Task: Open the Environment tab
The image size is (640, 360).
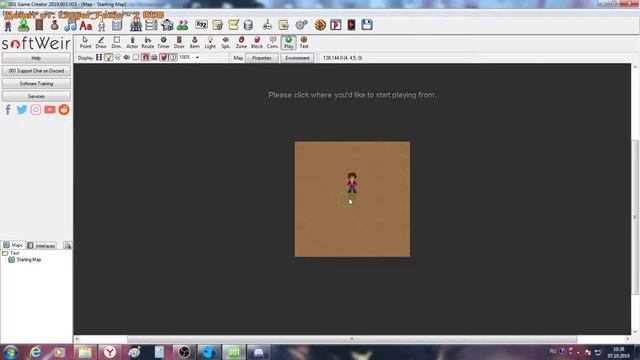Action: 297,58
